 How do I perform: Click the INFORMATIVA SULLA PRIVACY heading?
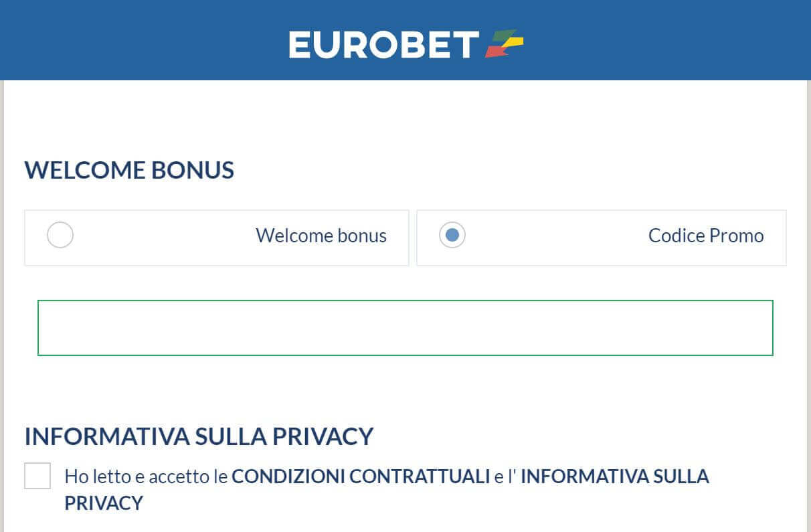199,436
